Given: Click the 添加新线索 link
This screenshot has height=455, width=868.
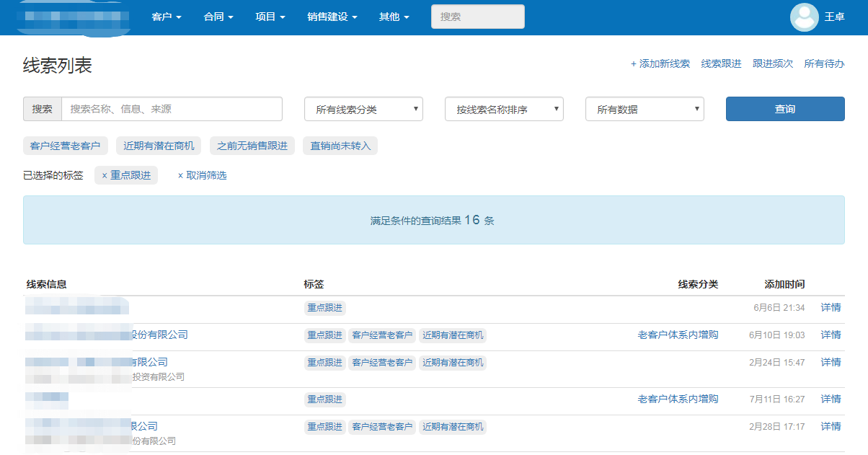Looking at the screenshot, I should click(660, 63).
